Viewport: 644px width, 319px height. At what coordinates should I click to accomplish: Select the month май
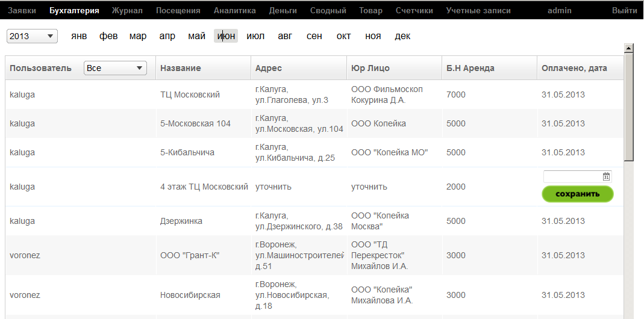(x=197, y=36)
